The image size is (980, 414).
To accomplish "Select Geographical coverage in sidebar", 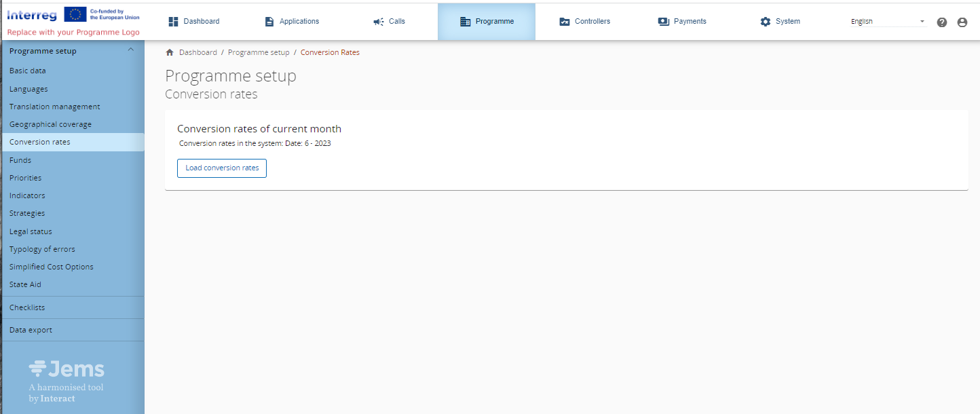I will tap(50, 124).
